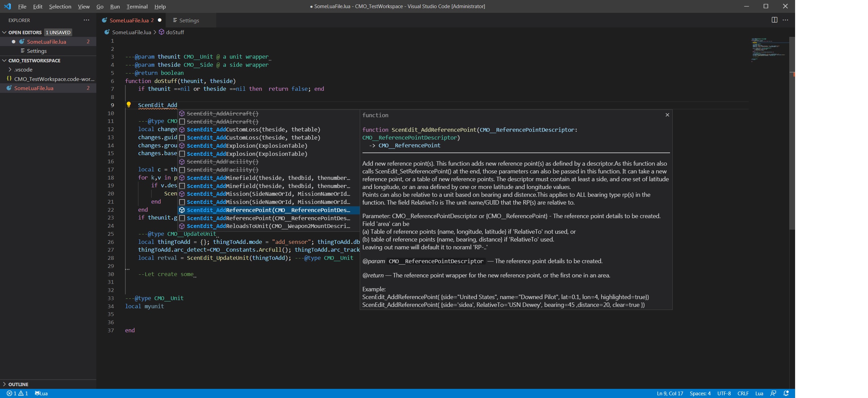Click CMO__ReferencePointDescriptor param in documentation

tap(436, 261)
